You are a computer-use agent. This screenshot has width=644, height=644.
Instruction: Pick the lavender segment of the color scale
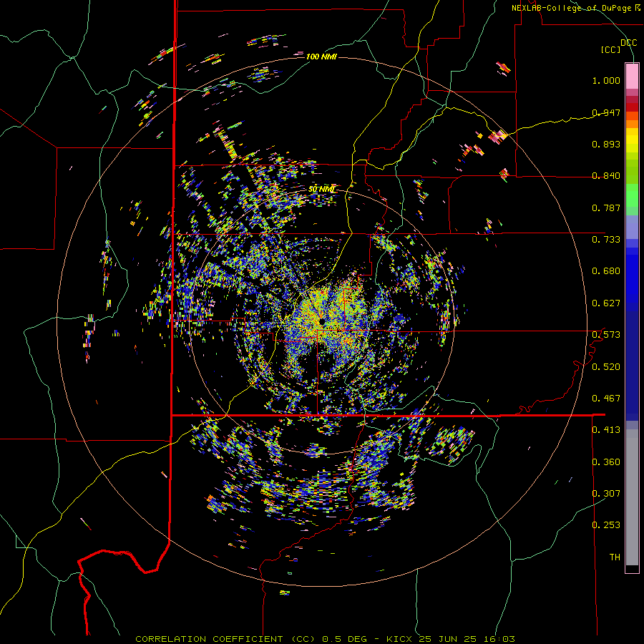tap(632, 227)
